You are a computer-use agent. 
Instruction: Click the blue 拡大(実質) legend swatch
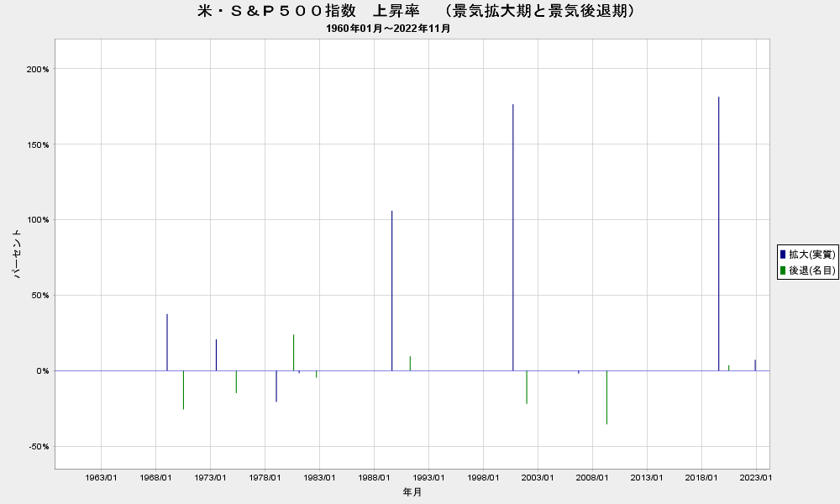[783, 255]
